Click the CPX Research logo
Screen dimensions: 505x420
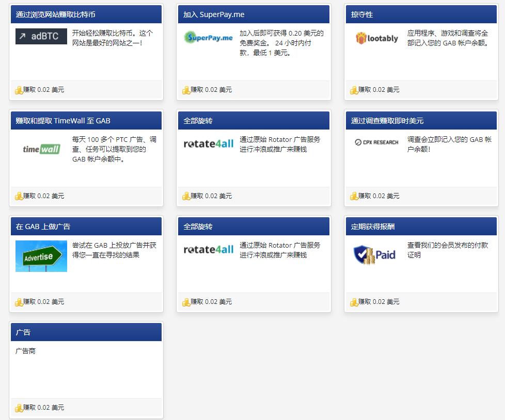click(376, 142)
